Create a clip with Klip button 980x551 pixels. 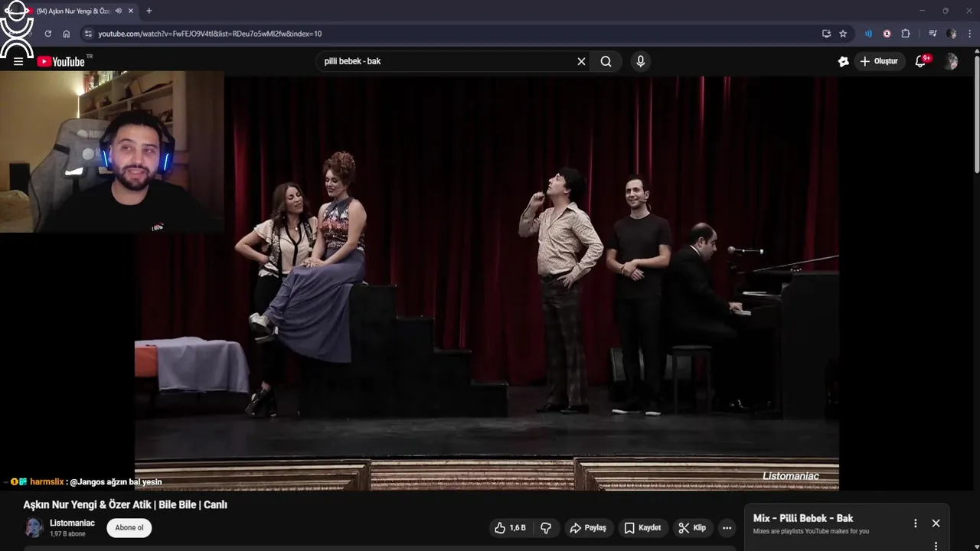pos(692,528)
